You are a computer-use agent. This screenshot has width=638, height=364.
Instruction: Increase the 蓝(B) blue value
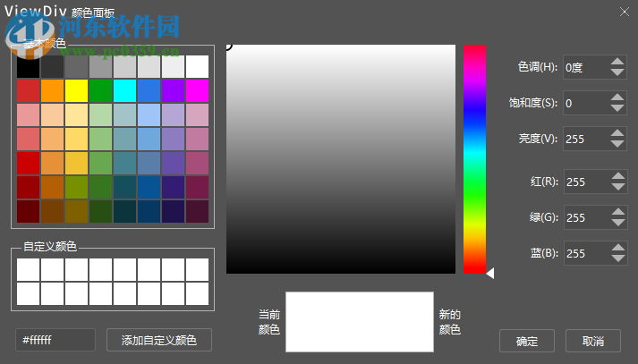(618, 248)
